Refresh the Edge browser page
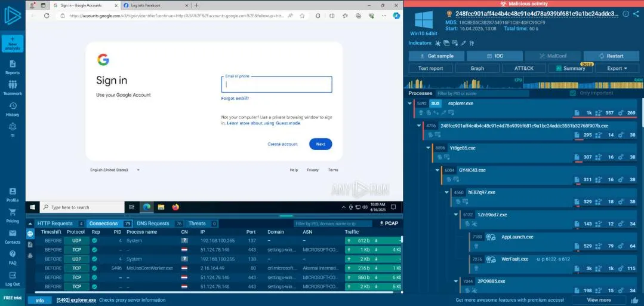Viewport: 644px width, 306px height. click(47, 16)
